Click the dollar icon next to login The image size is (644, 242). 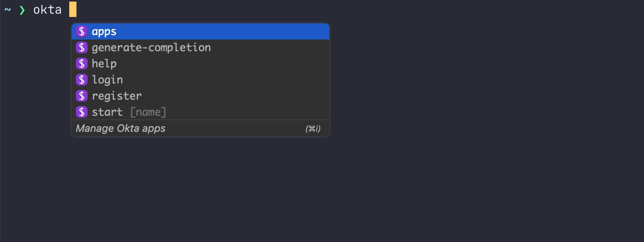tap(82, 80)
